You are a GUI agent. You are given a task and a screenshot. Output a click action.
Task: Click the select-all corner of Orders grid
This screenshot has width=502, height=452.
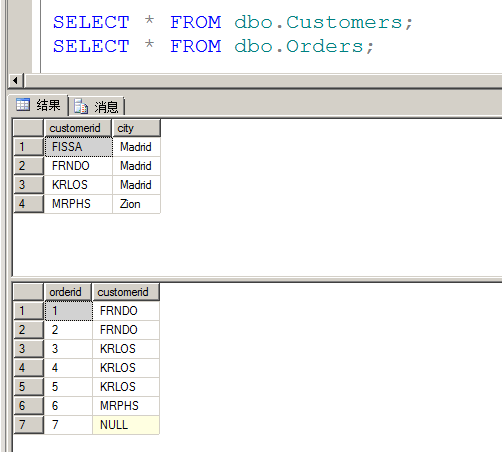(29, 292)
